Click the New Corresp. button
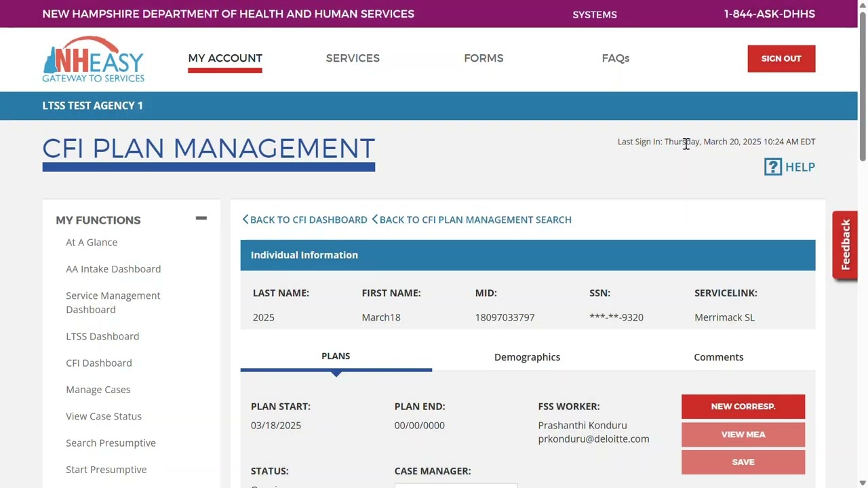This screenshot has height=488, width=868. 743,407
